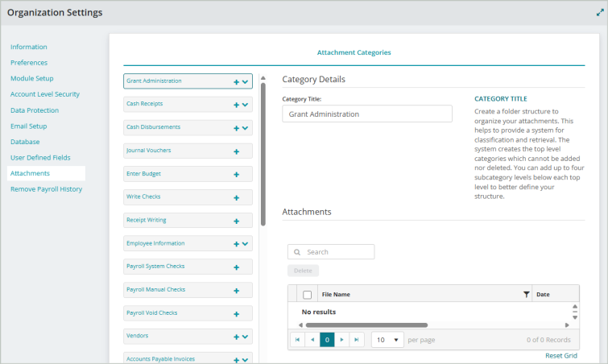Add subcategory under Write Checks plus icon
This screenshot has height=364, width=608.
coord(236,197)
